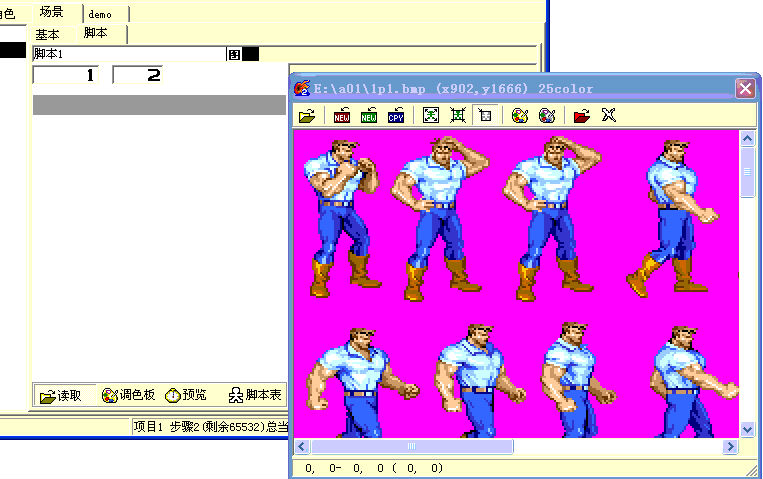Screen dimensions: 763x479
Task: Click the green NEW toolbar icon
Action: 369,116
